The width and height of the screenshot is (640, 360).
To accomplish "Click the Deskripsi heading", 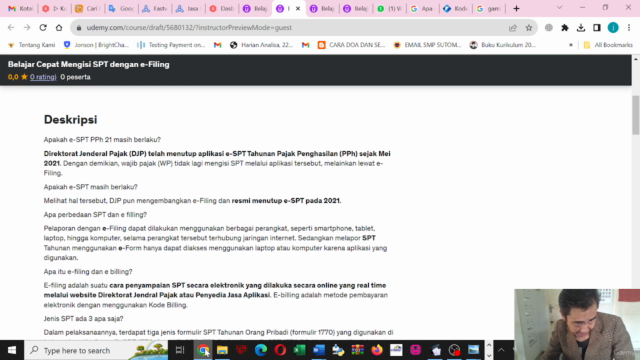I will (x=71, y=120).
